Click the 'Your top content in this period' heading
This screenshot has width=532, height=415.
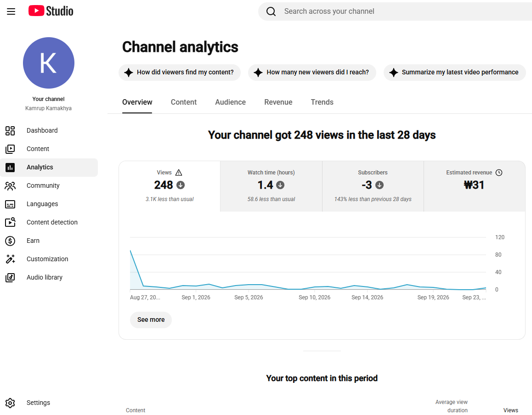(x=322, y=378)
